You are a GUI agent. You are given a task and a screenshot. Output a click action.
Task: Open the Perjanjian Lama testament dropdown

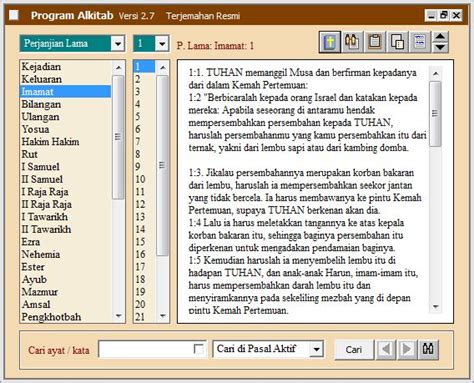coord(118,43)
